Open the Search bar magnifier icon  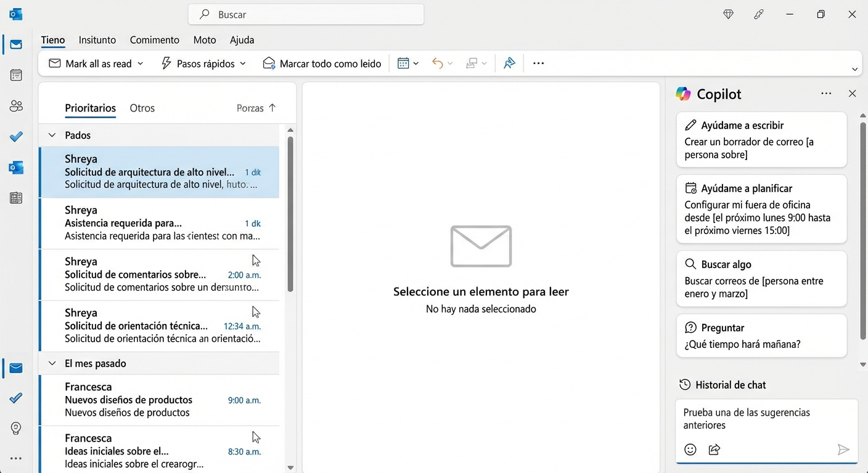(x=203, y=14)
